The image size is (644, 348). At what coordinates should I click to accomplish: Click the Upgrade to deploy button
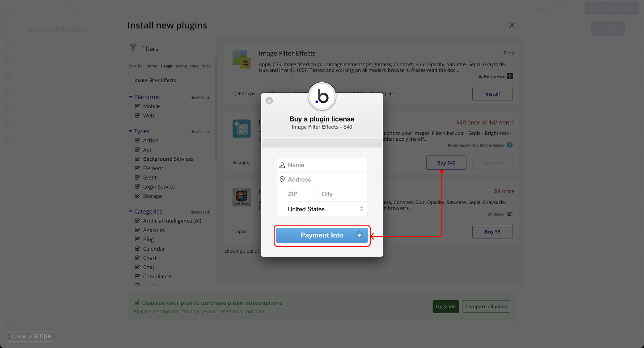coord(611,8)
